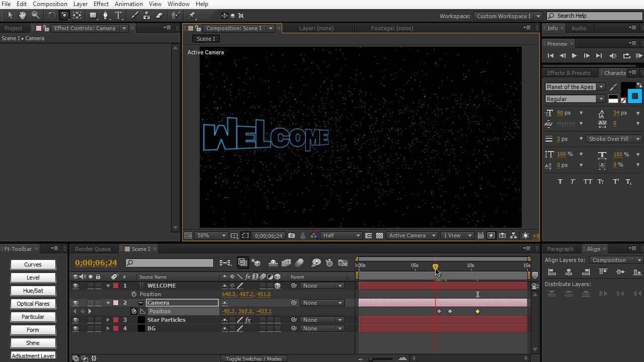The height and width of the screenshot is (362, 644).
Task: Click the Particular button in Ft-Toolbar
Action: coord(33,317)
